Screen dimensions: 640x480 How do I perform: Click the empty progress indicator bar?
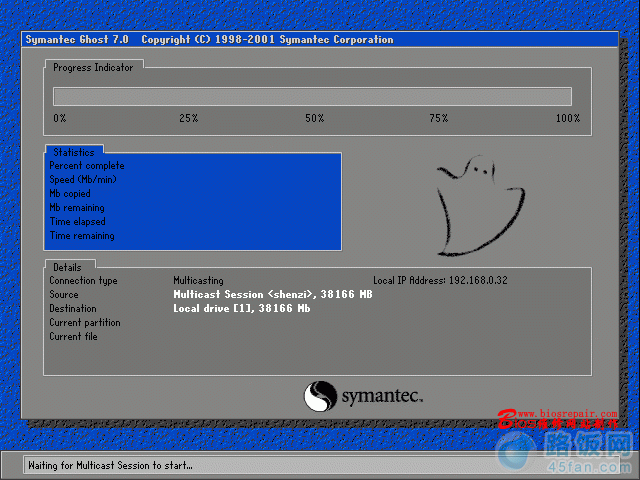pyautogui.click(x=312, y=97)
